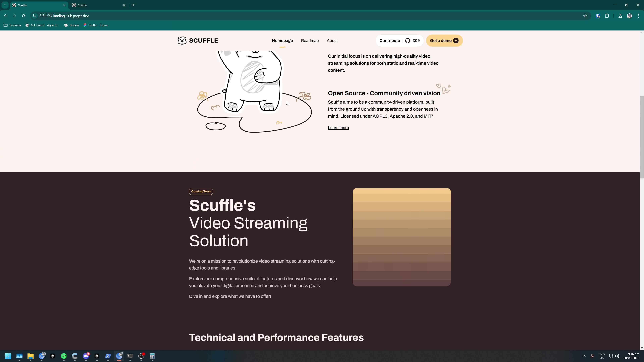Open the Notion bookmark
The height and width of the screenshot is (362, 644).
tap(71, 25)
